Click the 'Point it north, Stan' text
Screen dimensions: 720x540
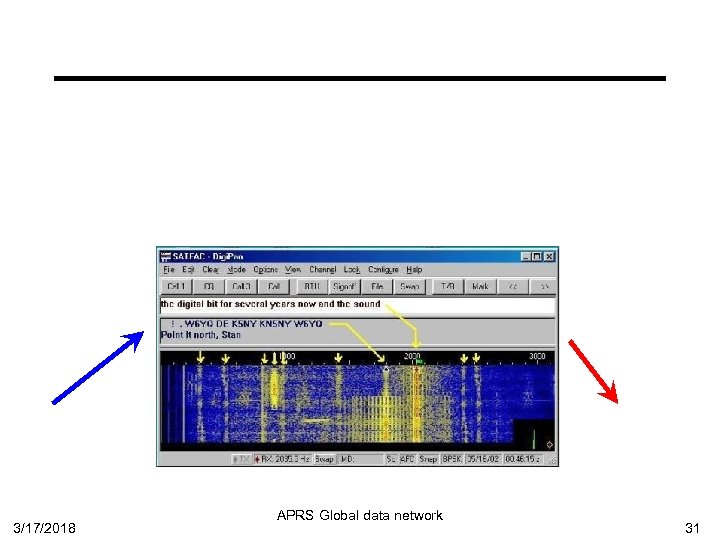coord(201,335)
